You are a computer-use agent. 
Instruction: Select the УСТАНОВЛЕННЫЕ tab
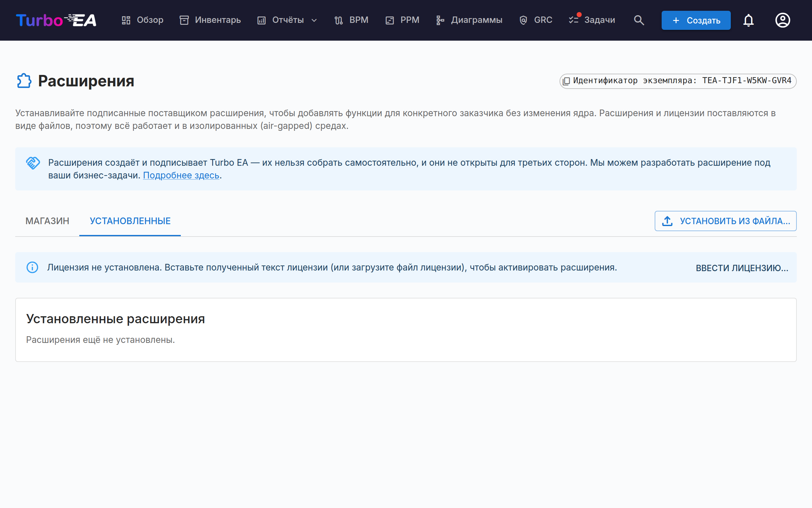point(130,221)
